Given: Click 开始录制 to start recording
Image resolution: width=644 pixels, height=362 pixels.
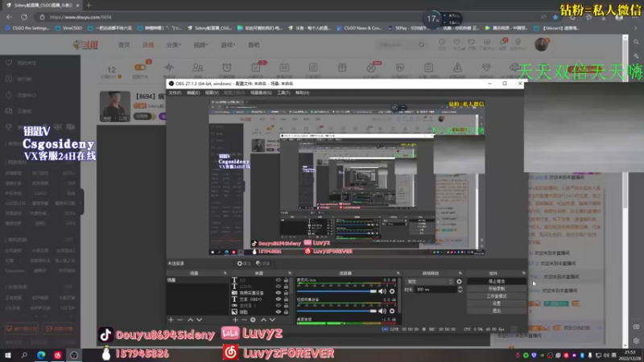Looking at the screenshot, I should pos(497,289).
